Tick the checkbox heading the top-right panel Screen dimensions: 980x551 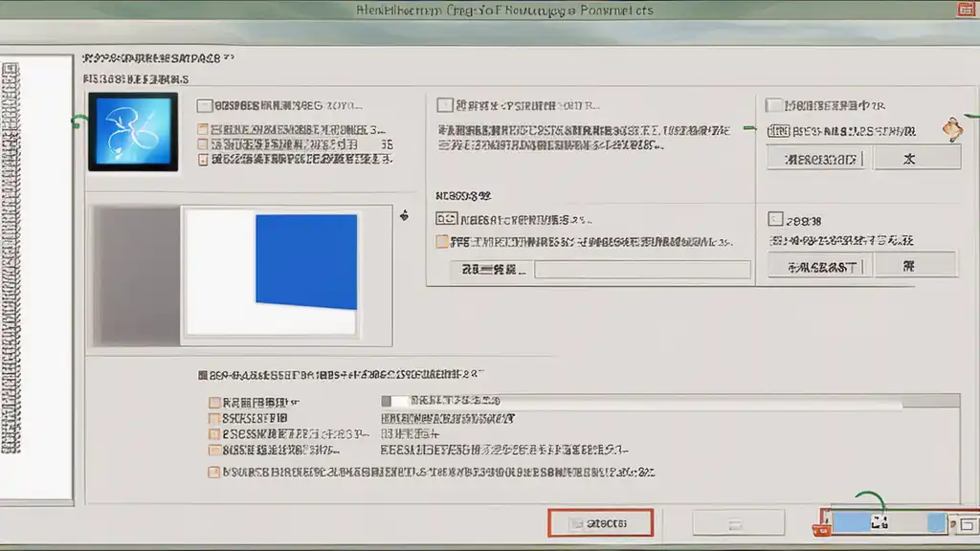[774, 105]
